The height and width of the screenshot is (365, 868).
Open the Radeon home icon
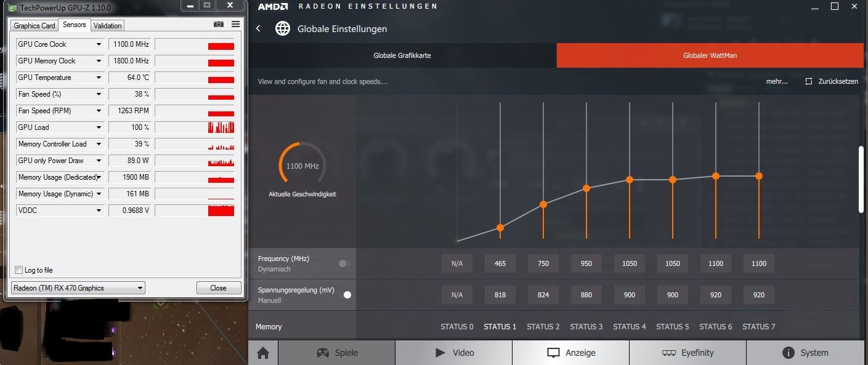263,353
